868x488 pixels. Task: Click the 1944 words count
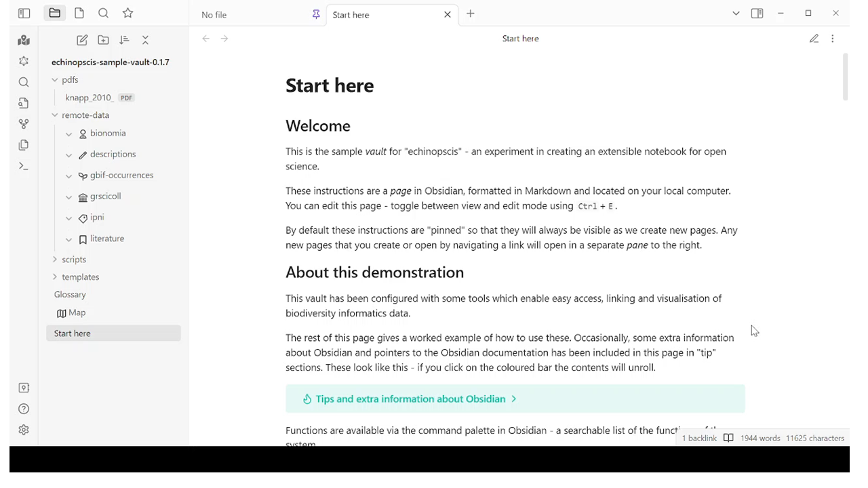coord(760,438)
